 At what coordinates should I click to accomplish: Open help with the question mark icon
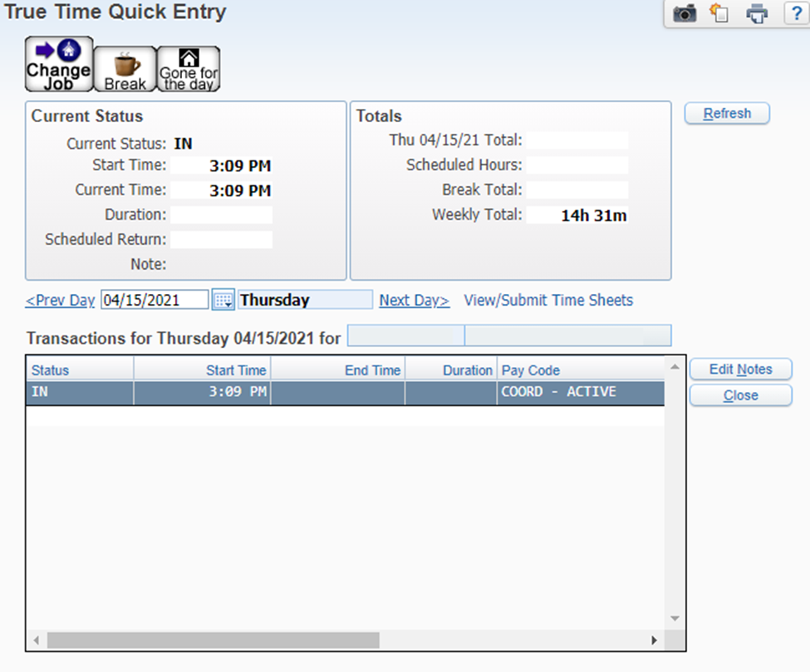pyautogui.click(x=797, y=13)
